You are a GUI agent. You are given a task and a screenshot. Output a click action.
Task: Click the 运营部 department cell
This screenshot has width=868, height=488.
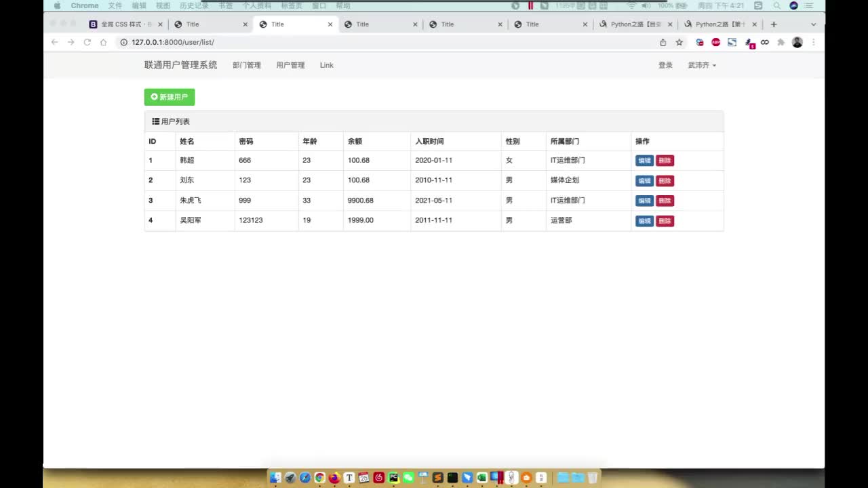(x=589, y=220)
